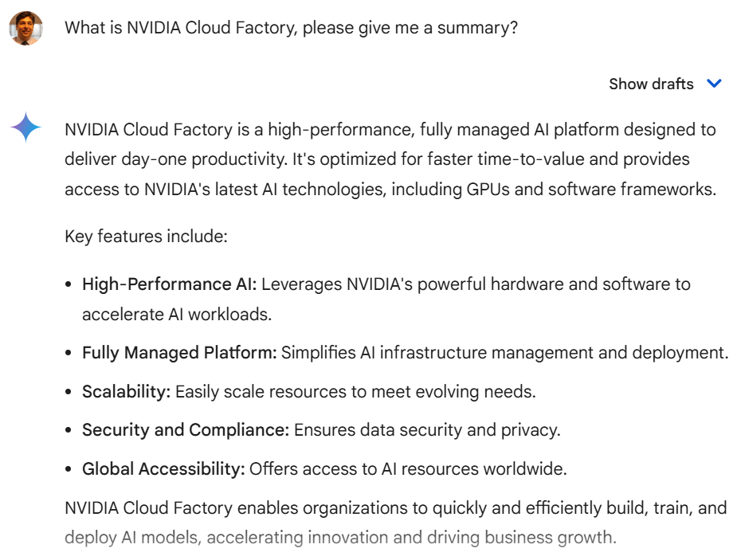Click the Gemini sparkle icon
This screenshot has width=737, height=560.
click(25, 127)
